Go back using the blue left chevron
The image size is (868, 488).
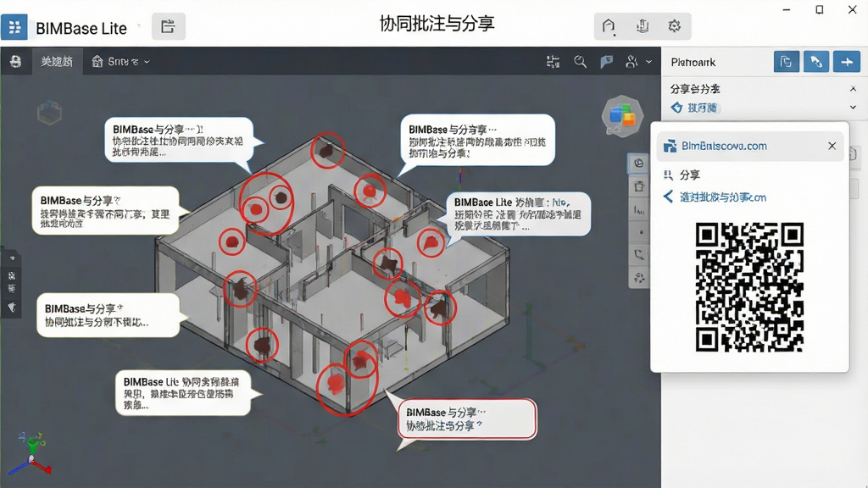[x=668, y=197]
